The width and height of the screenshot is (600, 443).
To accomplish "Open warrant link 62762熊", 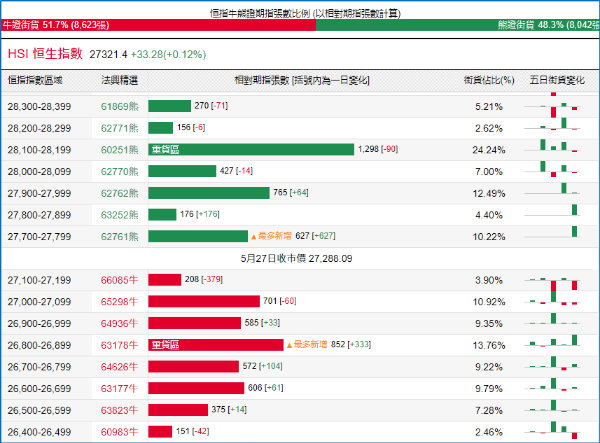I will click(119, 193).
